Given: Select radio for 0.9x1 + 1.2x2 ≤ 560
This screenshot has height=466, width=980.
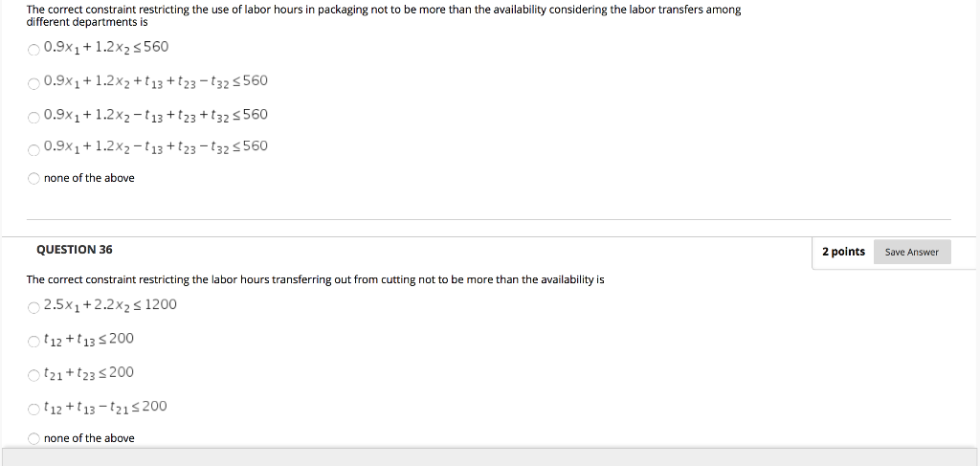Looking at the screenshot, I should click(x=33, y=50).
